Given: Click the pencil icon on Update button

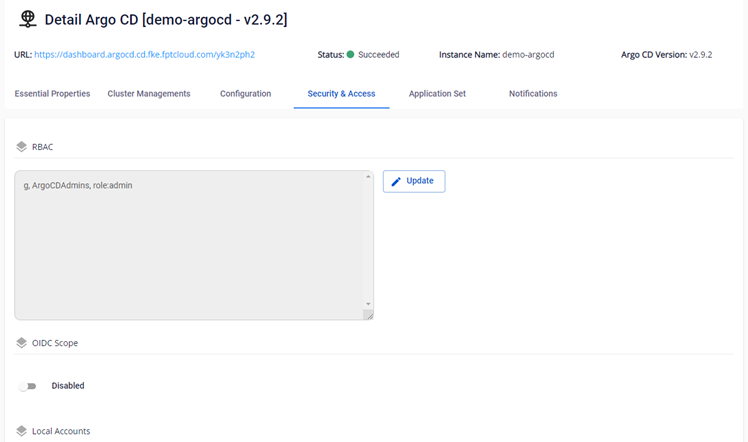Looking at the screenshot, I should tap(396, 181).
